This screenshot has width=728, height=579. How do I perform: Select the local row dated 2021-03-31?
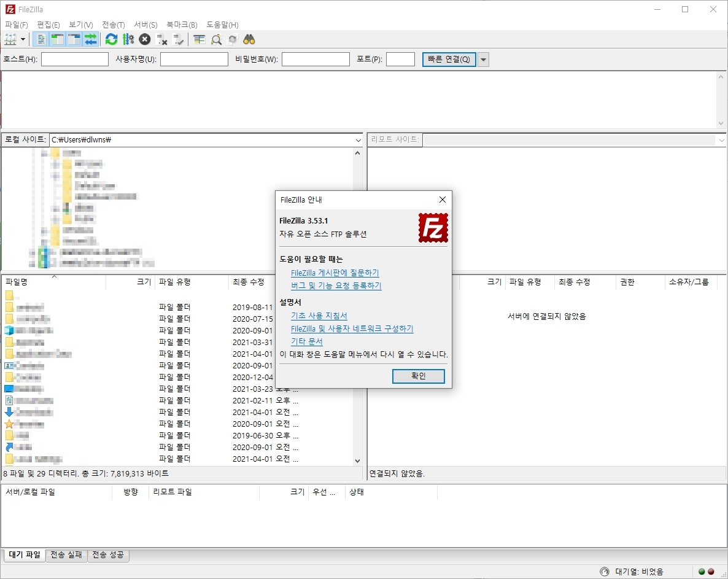[139, 342]
